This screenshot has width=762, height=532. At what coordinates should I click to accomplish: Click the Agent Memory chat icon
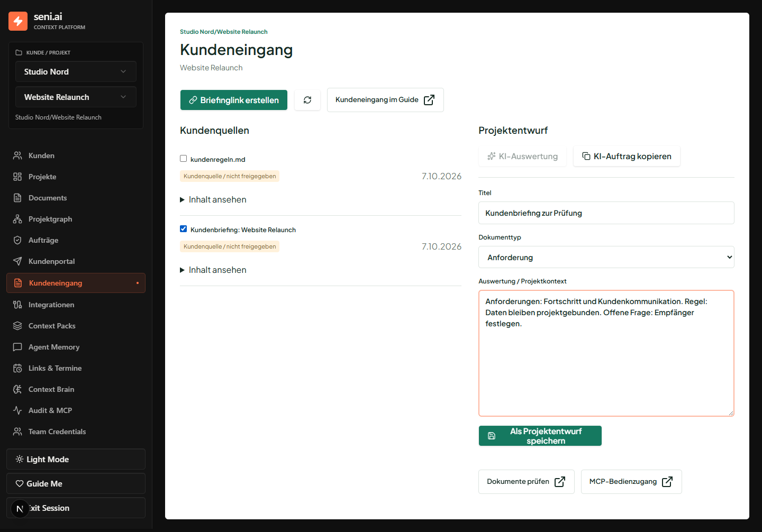coord(17,347)
